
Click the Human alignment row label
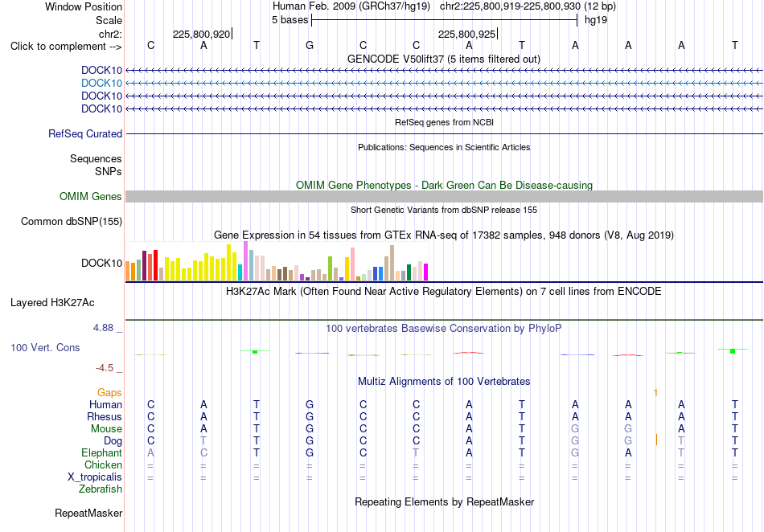point(105,404)
